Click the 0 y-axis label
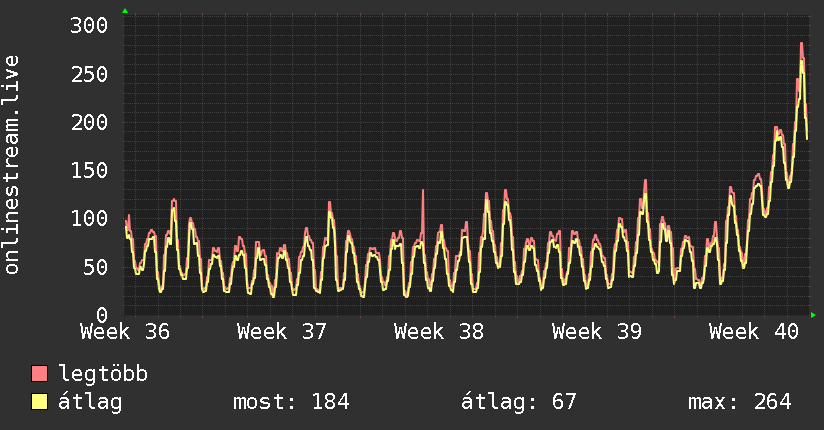824x430 pixels. click(x=102, y=315)
